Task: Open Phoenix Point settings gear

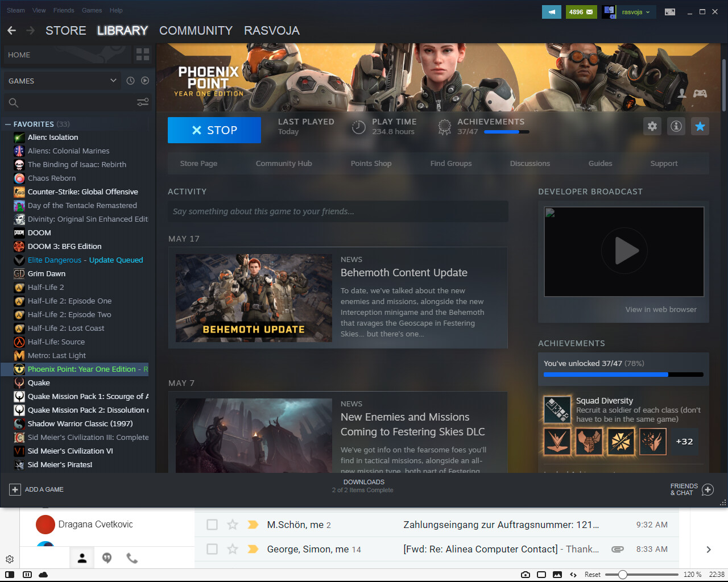Action: [x=652, y=126]
